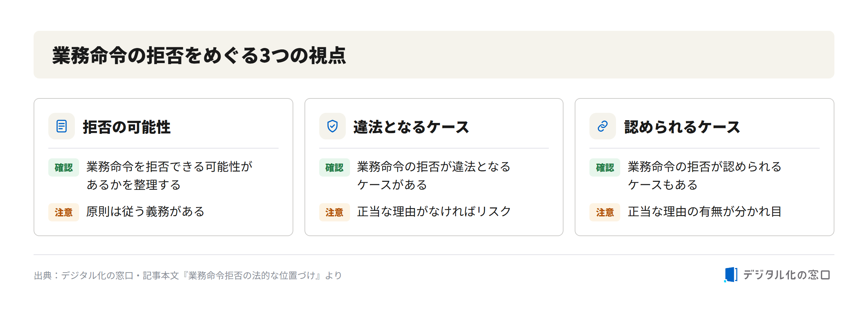Image resolution: width=868 pixels, height=316 pixels.
Task: Select the green 確認 badge in 認められるケース card
Action: (605, 167)
